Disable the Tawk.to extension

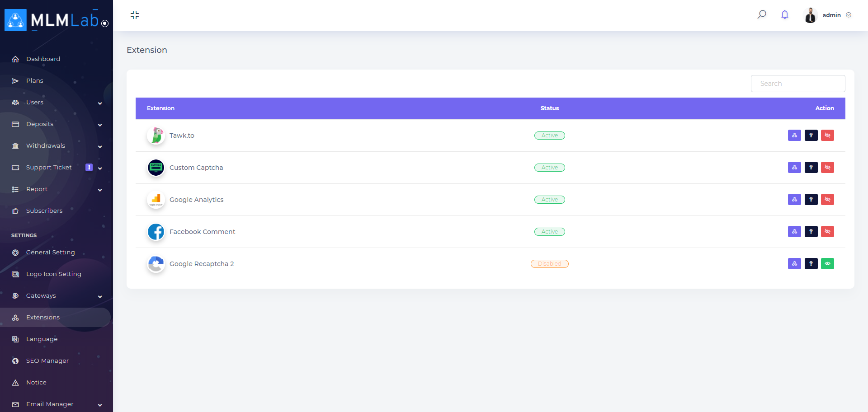[x=827, y=136]
